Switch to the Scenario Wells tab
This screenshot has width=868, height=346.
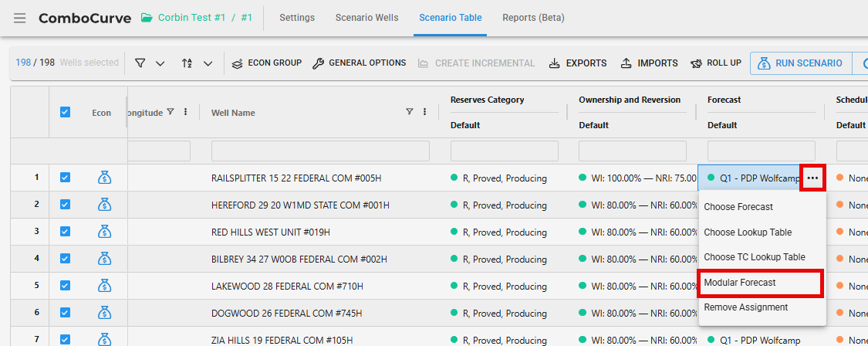tap(366, 18)
